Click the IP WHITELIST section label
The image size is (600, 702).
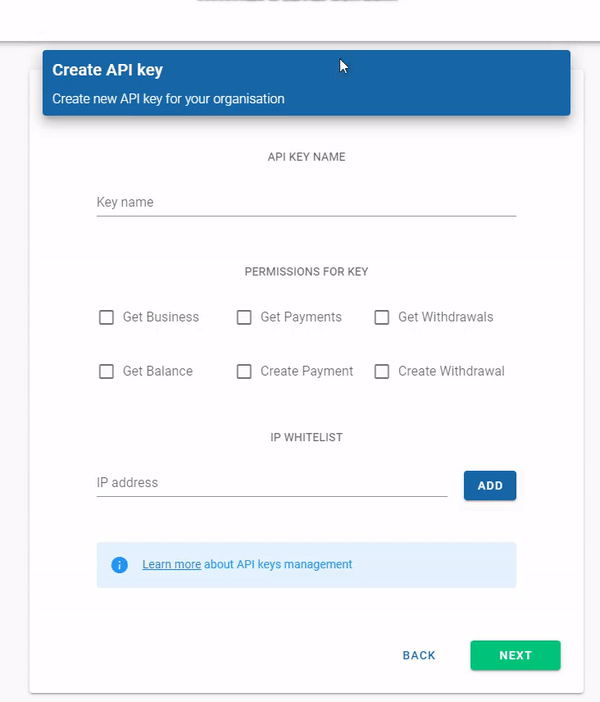pos(306,437)
